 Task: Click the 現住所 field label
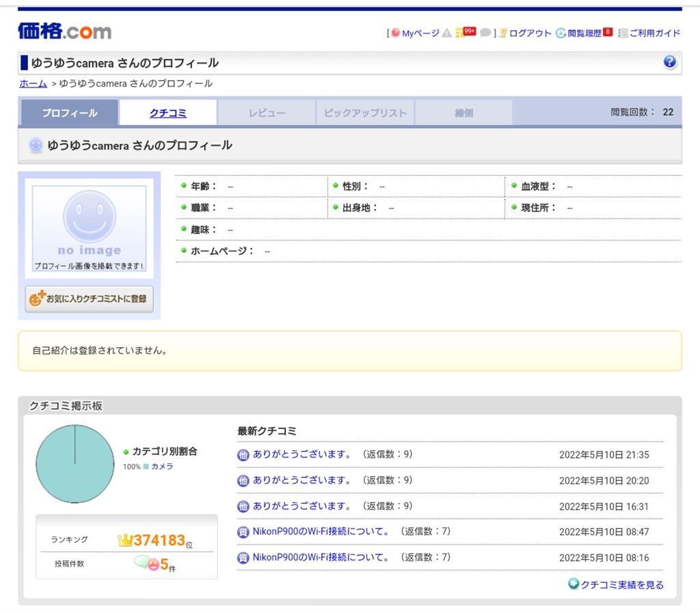click(539, 208)
